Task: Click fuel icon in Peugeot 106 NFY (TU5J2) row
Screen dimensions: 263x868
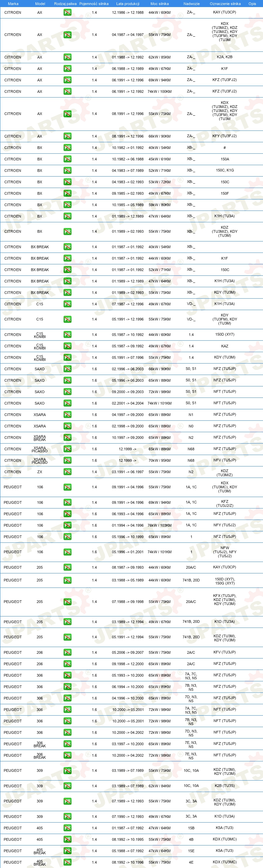Action: (68, 525)
